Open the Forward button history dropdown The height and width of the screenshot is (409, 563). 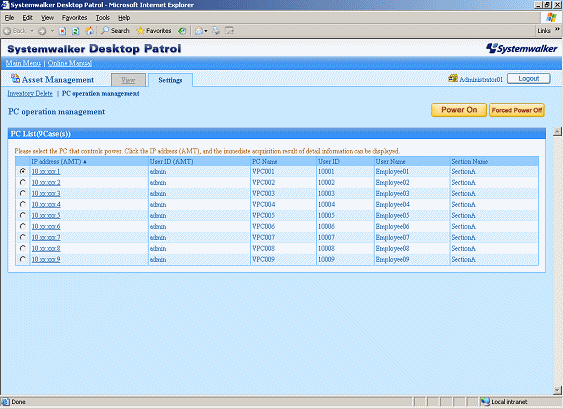coord(52,31)
